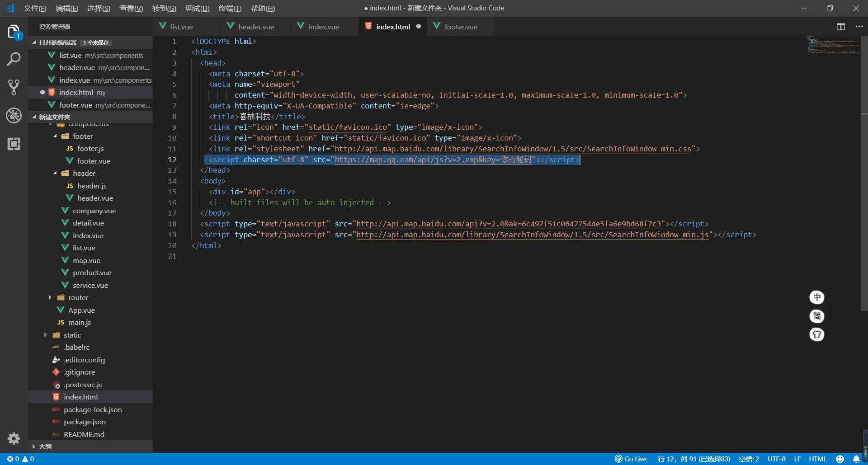Screen dimensions: 868x465
Task: Open the 帮助(H) menu
Action: [263, 8]
